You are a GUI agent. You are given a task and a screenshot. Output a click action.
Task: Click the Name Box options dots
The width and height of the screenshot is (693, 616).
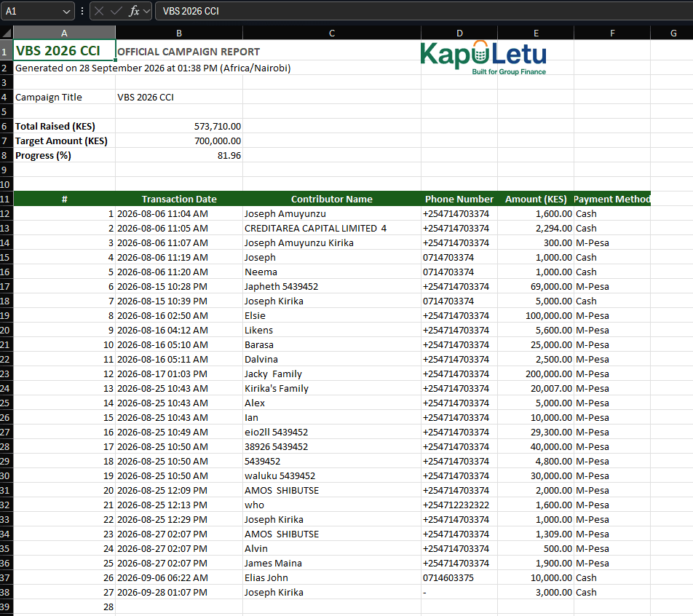pos(82,11)
